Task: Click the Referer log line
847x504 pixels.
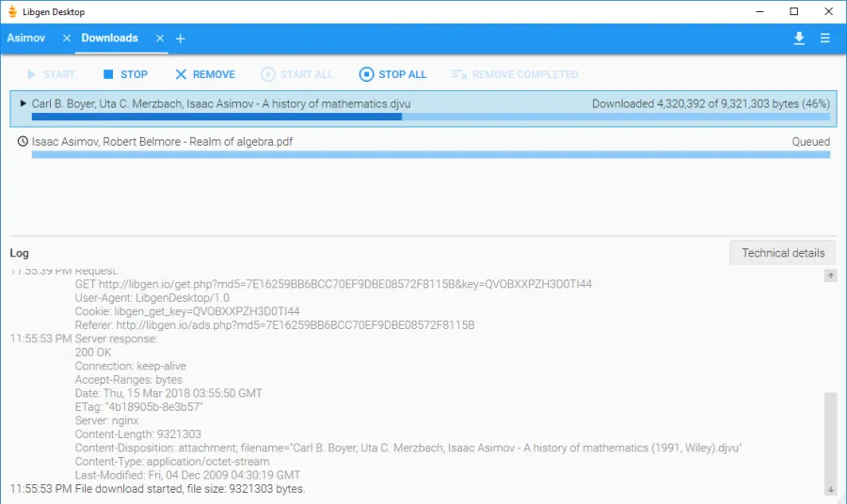Action: (x=275, y=324)
